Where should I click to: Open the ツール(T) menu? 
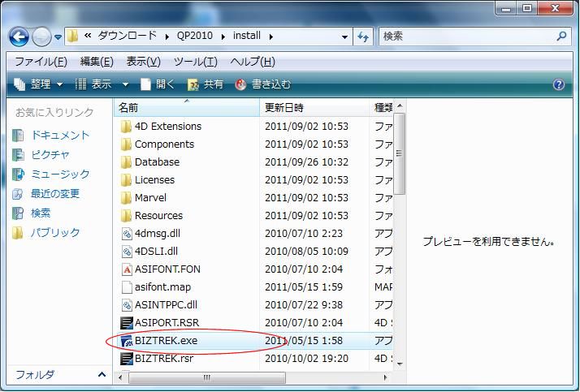[x=196, y=62]
